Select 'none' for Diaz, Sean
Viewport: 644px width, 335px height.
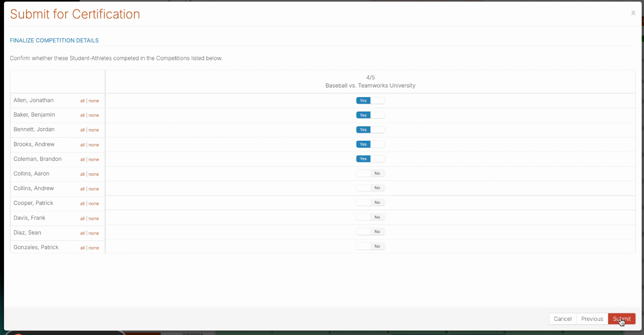(94, 233)
